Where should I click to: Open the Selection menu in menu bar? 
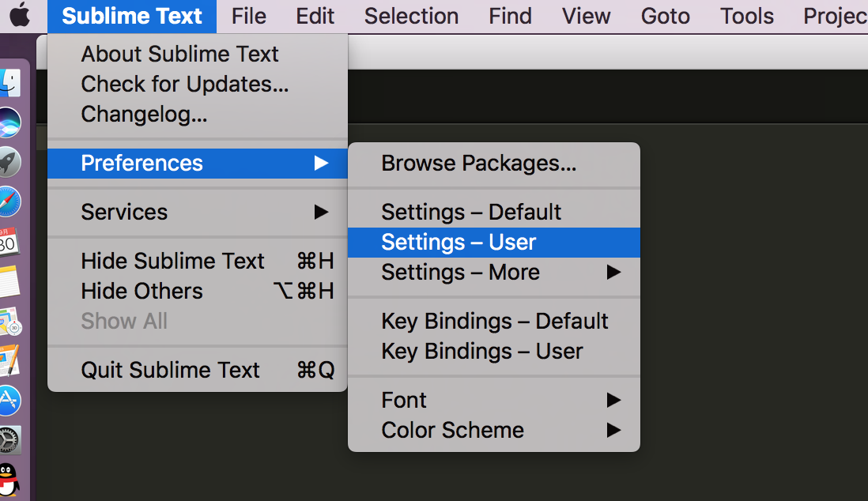coord(411,16)
